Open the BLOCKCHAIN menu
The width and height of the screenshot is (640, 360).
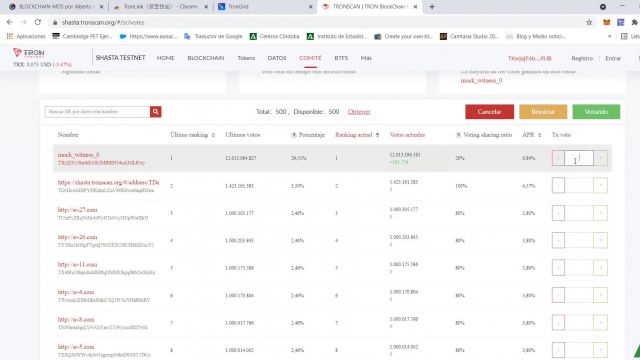pos(206,58)
